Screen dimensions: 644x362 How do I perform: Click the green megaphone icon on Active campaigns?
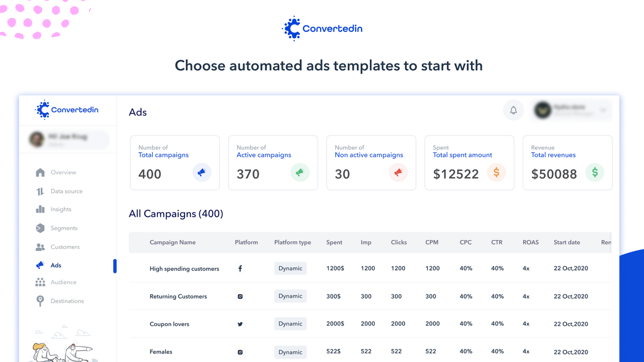click(x=300, y=172)
